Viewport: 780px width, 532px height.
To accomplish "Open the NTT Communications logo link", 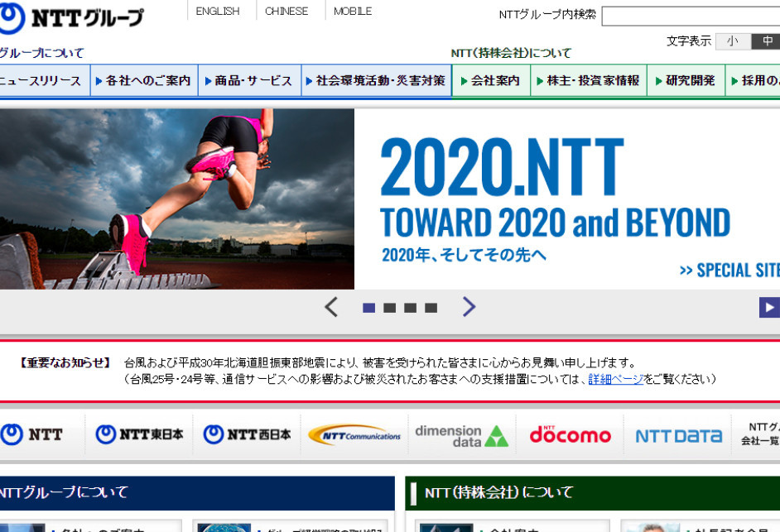I will (354, 434).
